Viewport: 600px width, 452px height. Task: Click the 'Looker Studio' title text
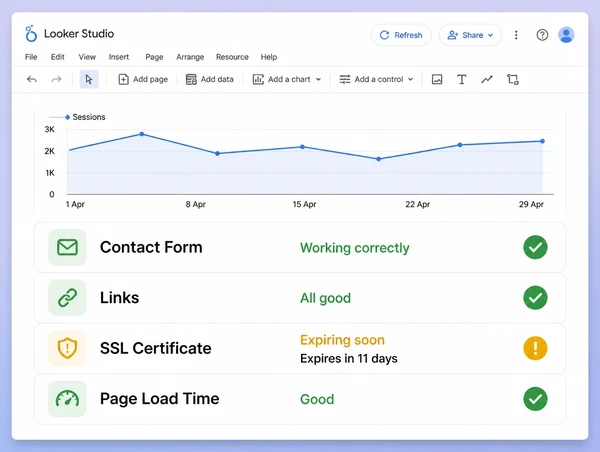[79, 34]
